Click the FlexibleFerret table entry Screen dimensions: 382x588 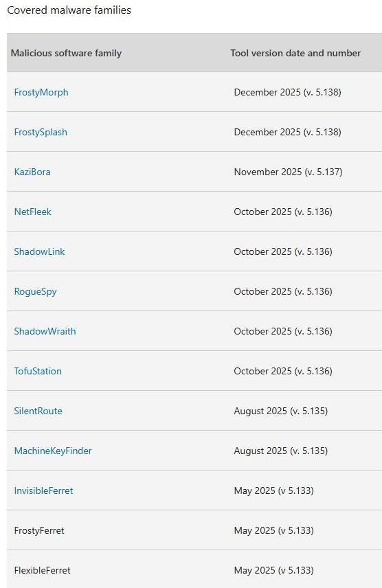click(43, 570)
